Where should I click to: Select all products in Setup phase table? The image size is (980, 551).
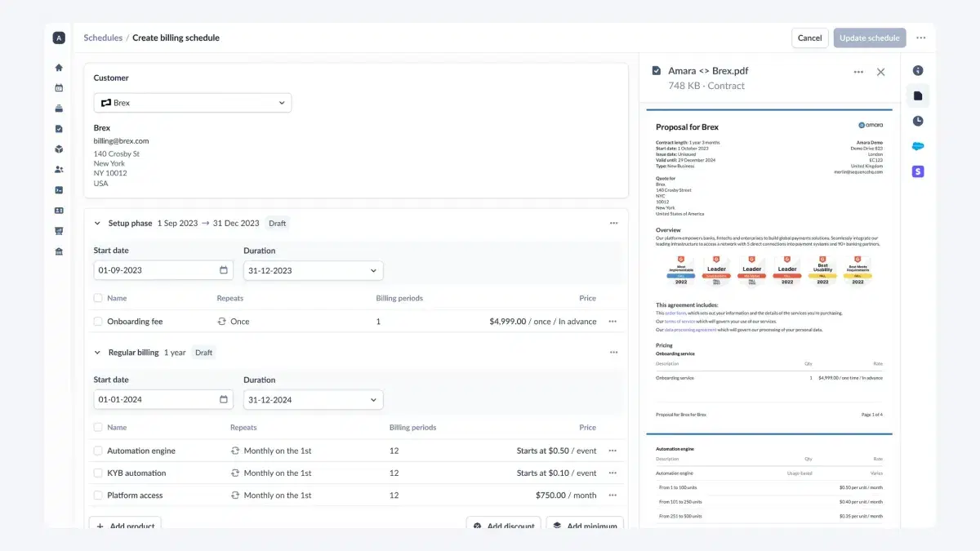[98, 298]
